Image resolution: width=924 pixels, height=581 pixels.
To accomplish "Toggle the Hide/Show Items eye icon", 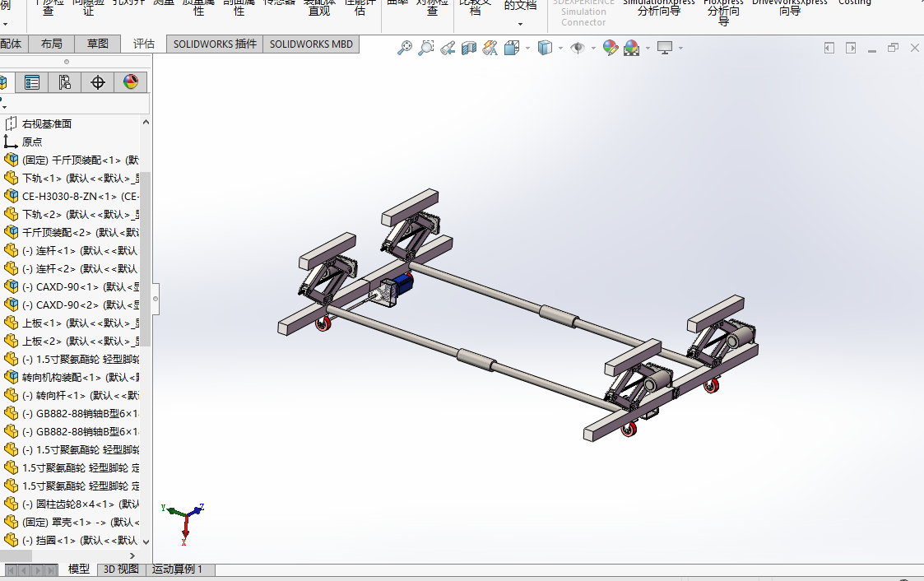I will (x=578, y=48).
